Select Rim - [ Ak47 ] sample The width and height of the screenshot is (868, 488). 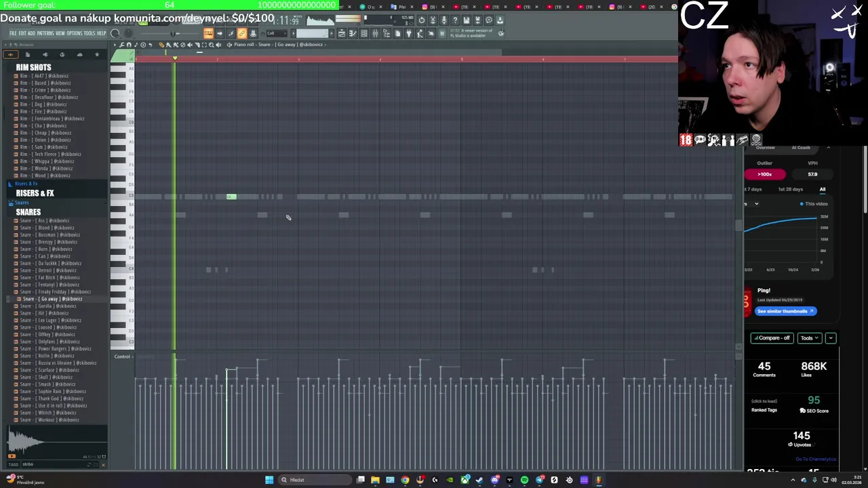43,76
